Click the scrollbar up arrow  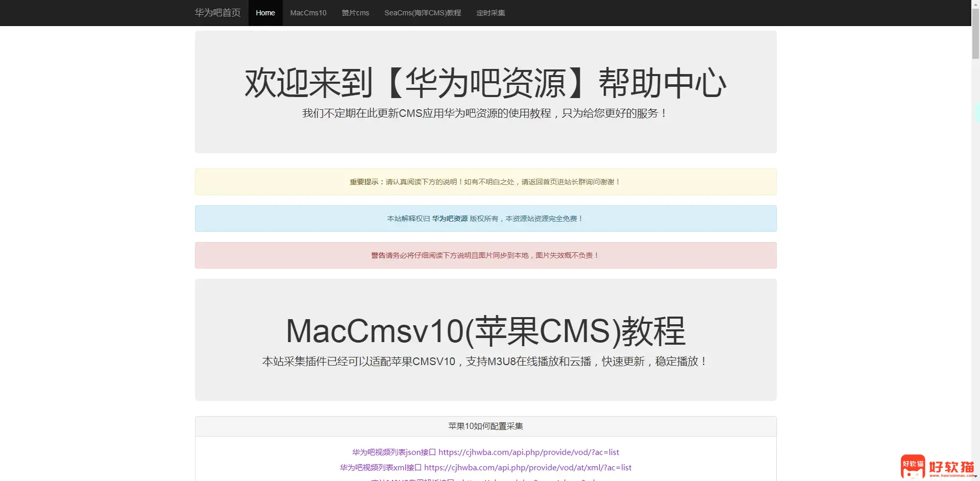tap(975, 4)
